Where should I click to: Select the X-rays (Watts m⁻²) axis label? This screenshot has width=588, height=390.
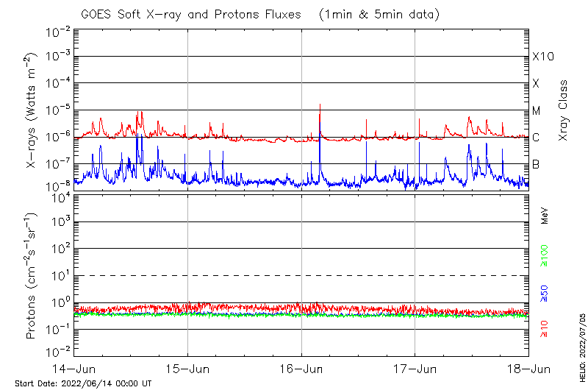pos(32,108)
